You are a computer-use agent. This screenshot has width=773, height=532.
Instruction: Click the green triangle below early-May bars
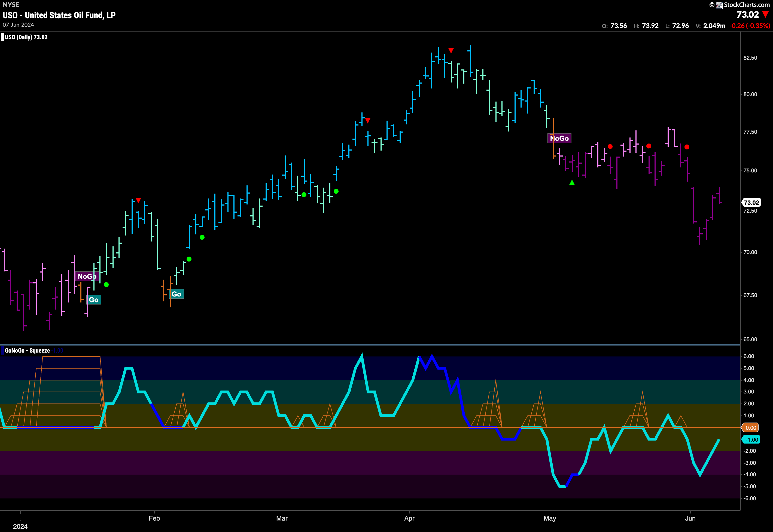(572, 182)
